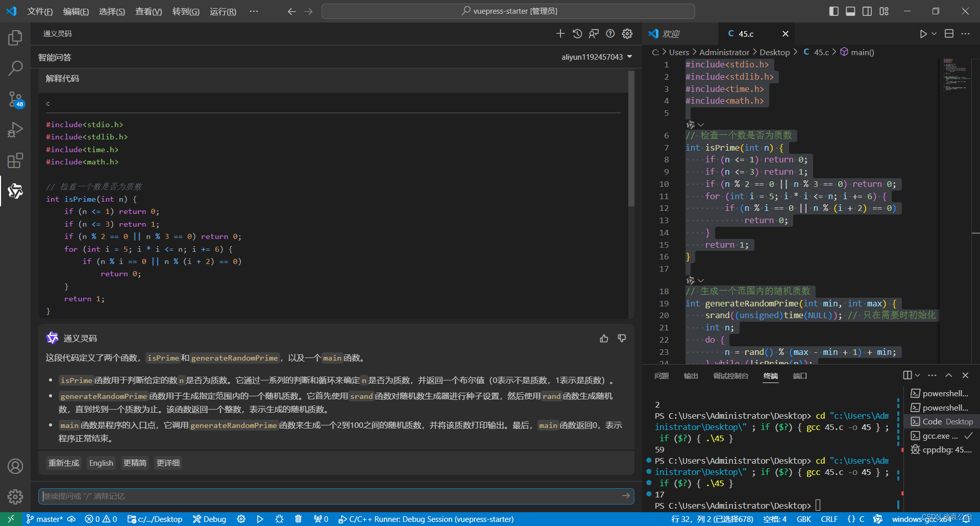Click the status bar trash delete icon
980x526 pixels.
point(298,519)
